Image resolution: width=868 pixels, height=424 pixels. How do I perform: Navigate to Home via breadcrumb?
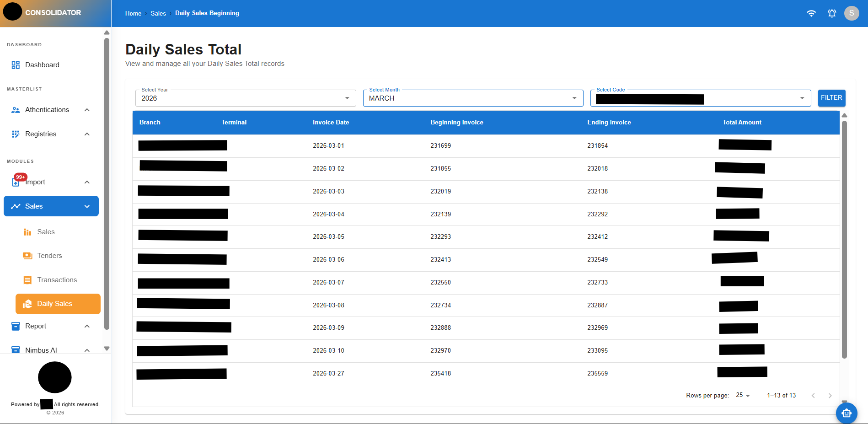coord(133,13)
